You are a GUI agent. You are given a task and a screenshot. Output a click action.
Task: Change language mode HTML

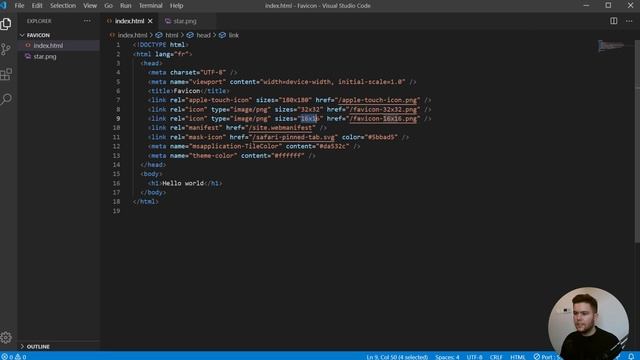pos(518,357)
